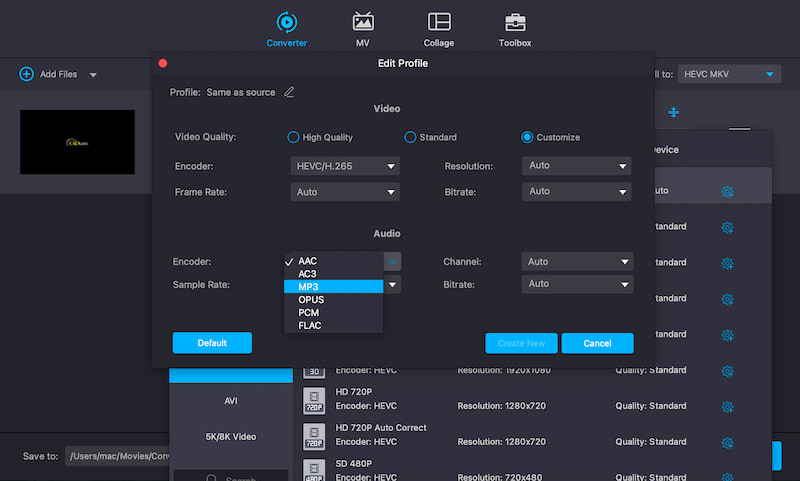Open the Frame Rate dropdown

coord(345,192)
